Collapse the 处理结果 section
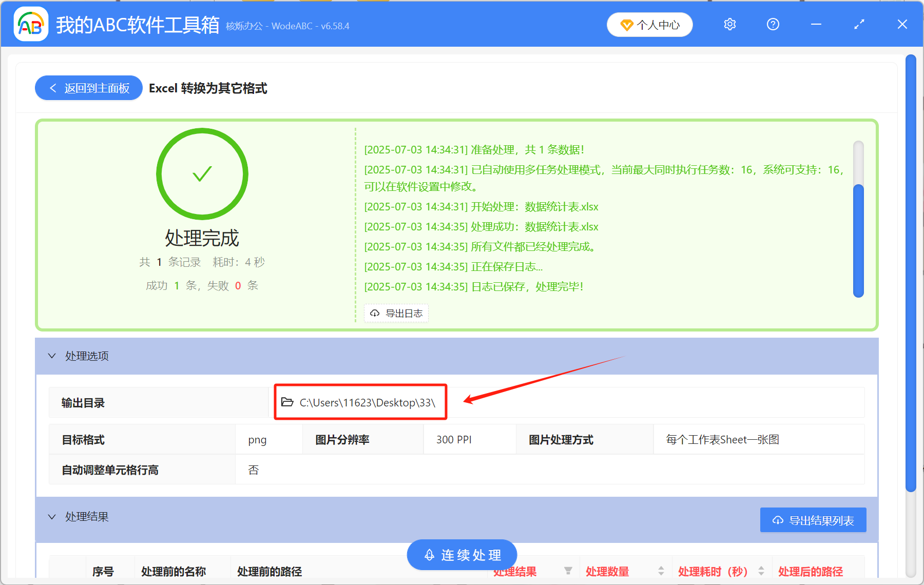 pos(51,516)
